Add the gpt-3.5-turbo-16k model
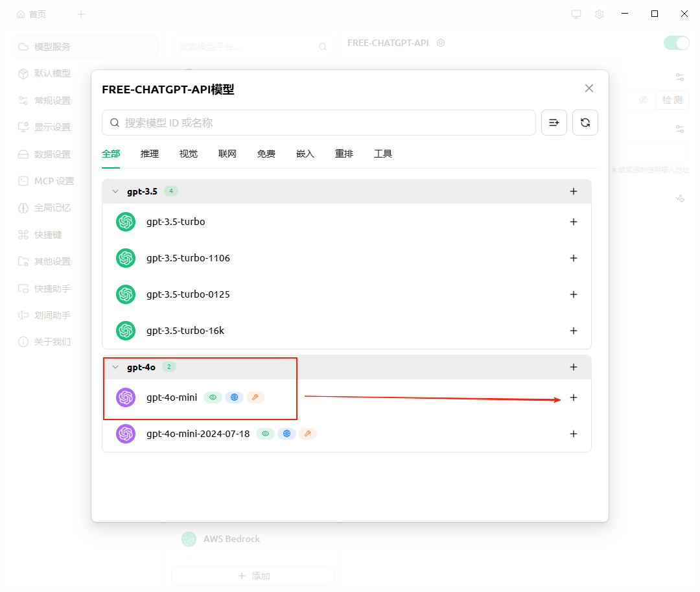Image resolution: width=700 pixels, height=592 pixels. coord(574,331)
